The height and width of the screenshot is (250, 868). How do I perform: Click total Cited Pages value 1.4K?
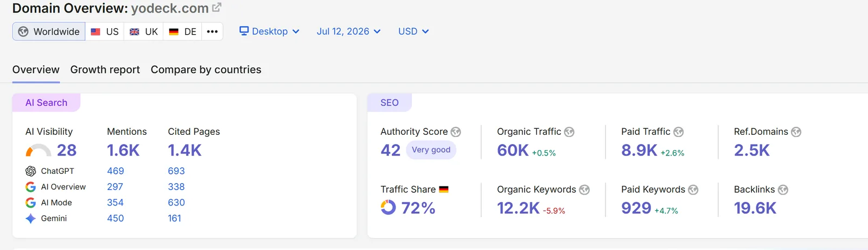pos(184,151)
